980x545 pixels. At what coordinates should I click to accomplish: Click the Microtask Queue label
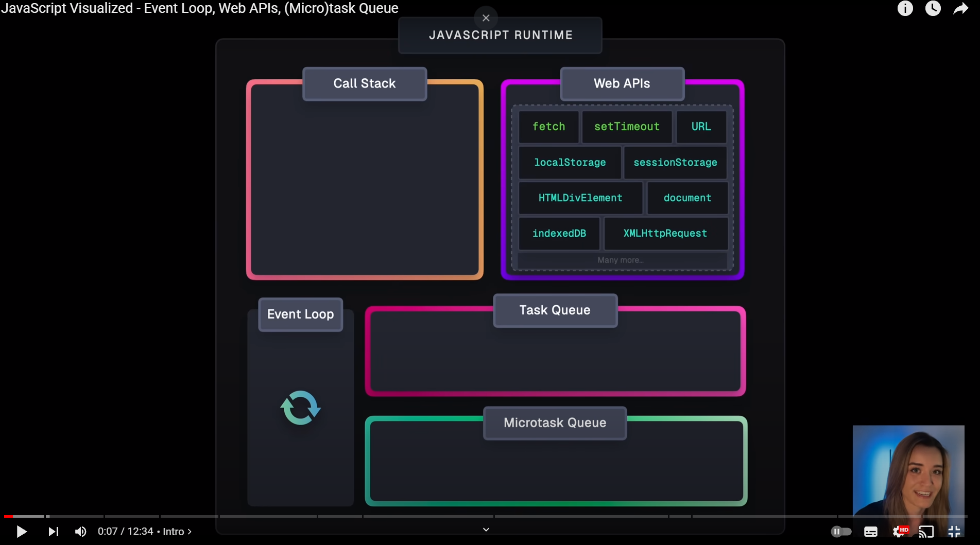(555, 423)
